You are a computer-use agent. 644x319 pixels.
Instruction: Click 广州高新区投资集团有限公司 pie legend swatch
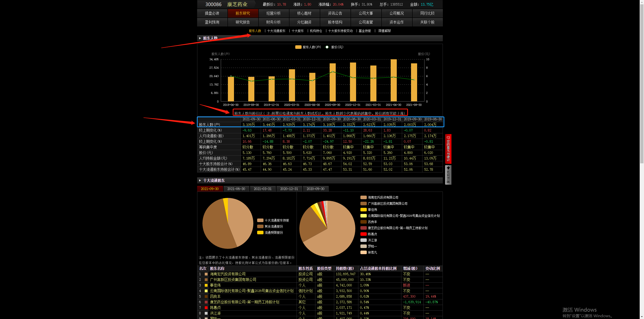click(x=363, y=204)
